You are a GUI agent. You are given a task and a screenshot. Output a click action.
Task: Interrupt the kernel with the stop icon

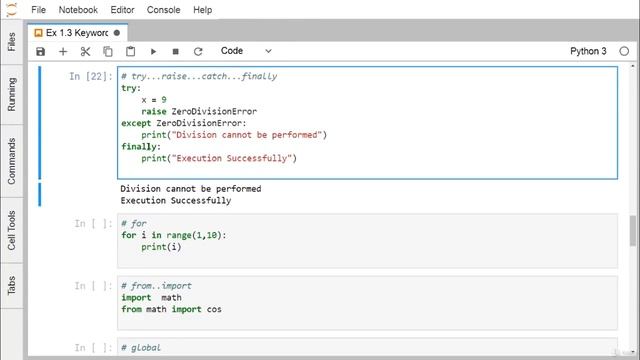[x=176, y=51]
